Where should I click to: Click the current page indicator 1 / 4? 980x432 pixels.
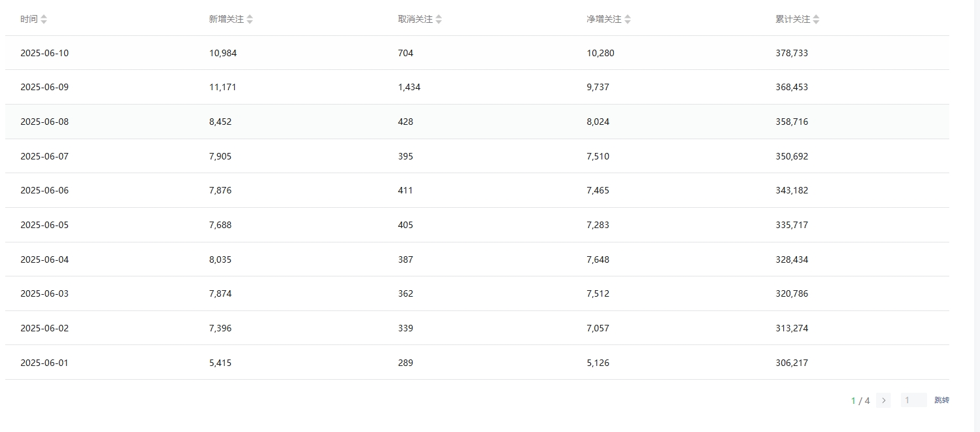(860, 401)
